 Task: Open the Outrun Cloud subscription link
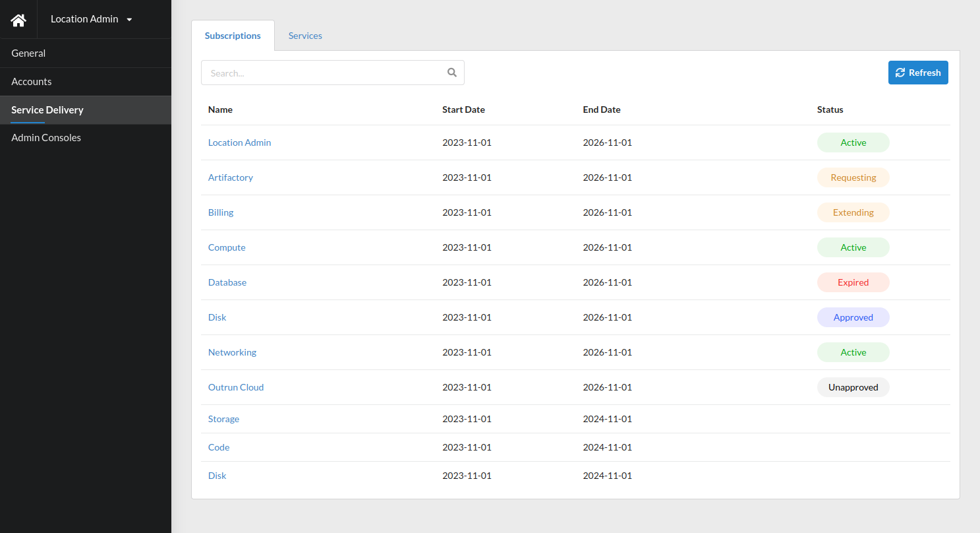236,387
